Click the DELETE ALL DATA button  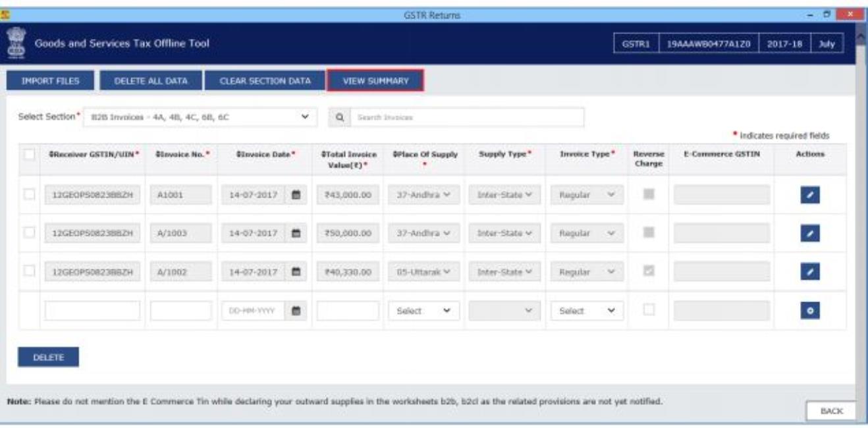point(151,81)
